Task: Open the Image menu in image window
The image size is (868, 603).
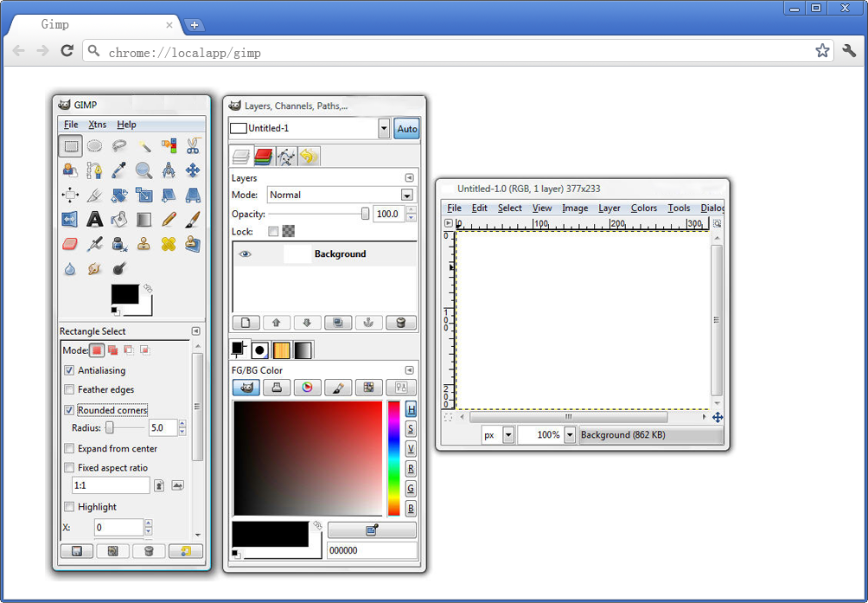Action: click(575, 208)
